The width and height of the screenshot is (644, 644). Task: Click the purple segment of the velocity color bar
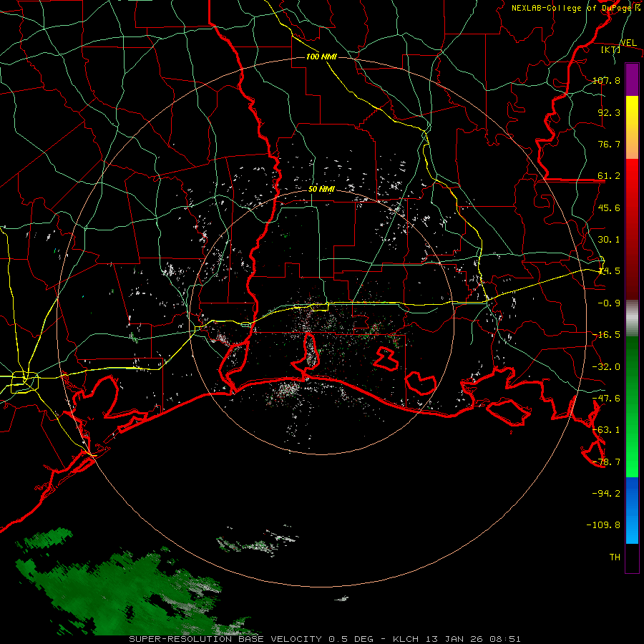pyautogui.click(x=632, y=80)
